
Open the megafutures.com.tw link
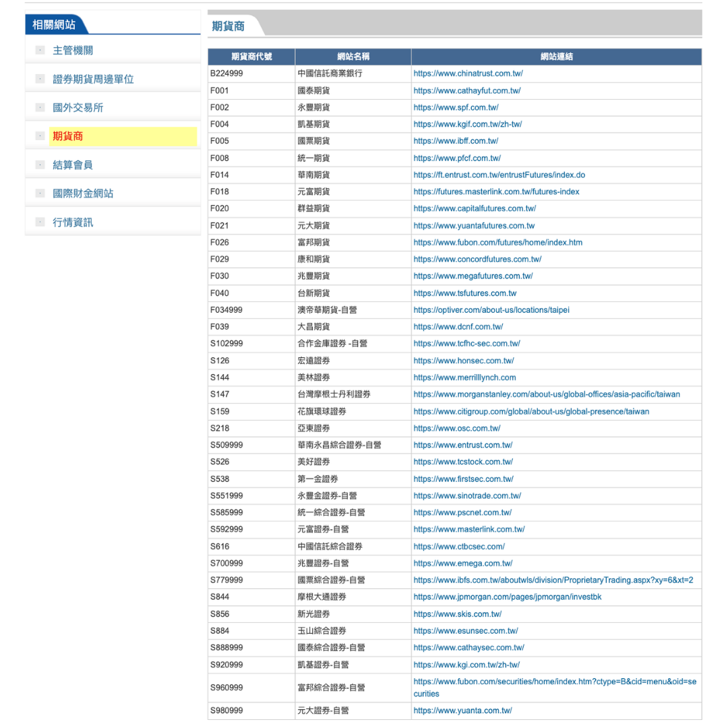(x=473, y=276)
